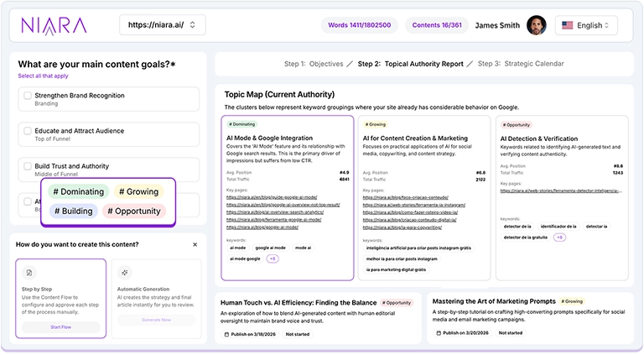
Task: Select the green Dominating tag
Action: click(79, 191)
